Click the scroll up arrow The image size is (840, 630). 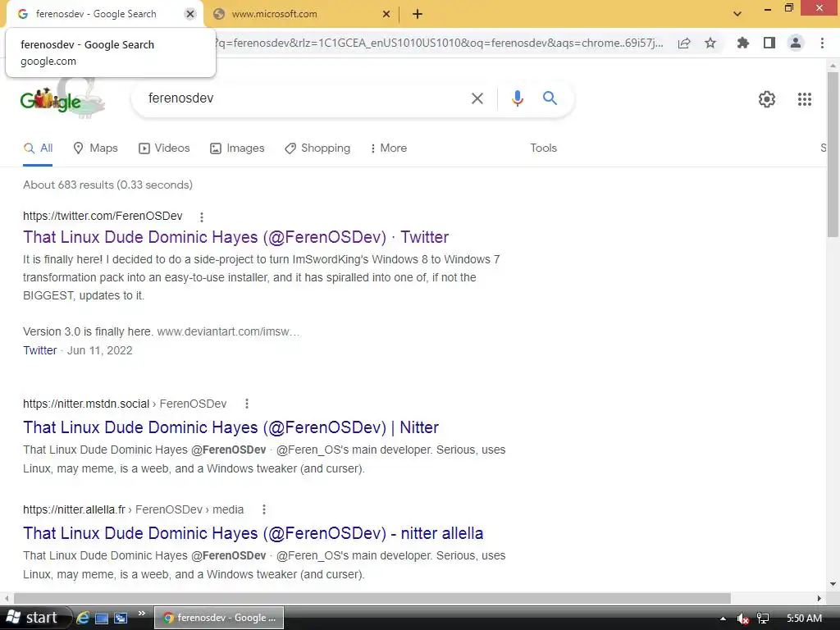[x=833, y=66]
